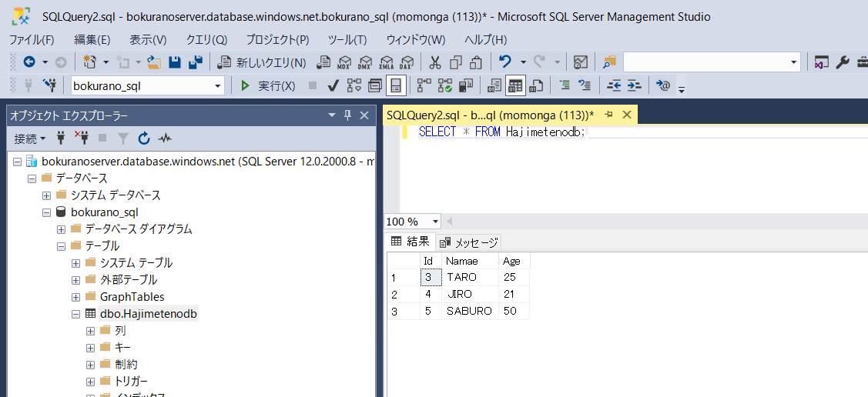Click in the SELECT query editor line
868x397 pixels.
coord(501,132)
